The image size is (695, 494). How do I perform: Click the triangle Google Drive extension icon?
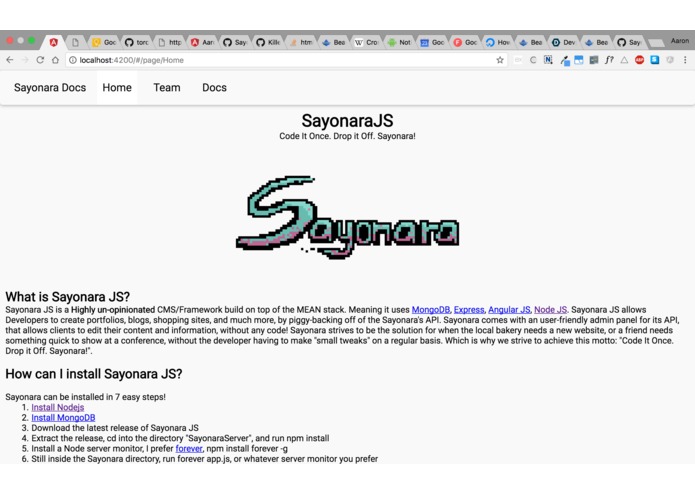pyautogui.click(x=624, y=60)
